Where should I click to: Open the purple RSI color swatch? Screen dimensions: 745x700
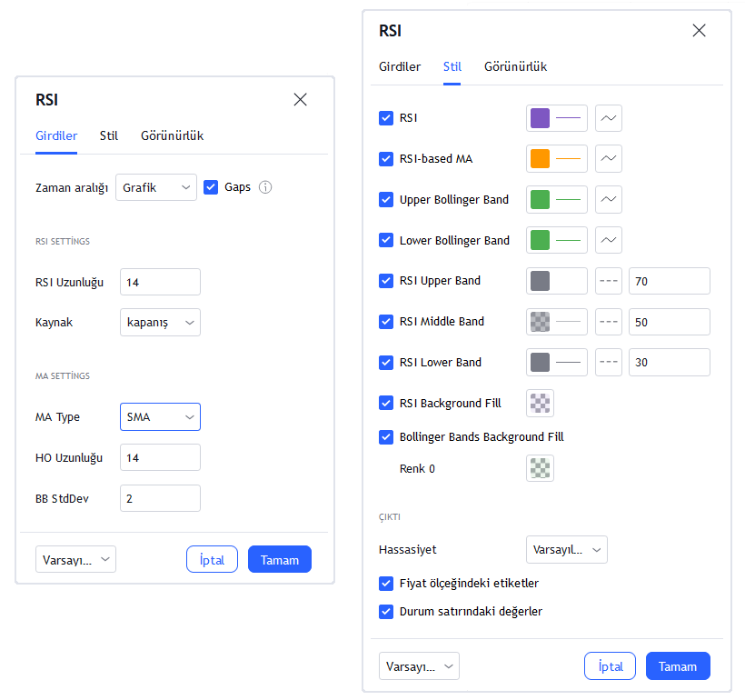[540, 118]
